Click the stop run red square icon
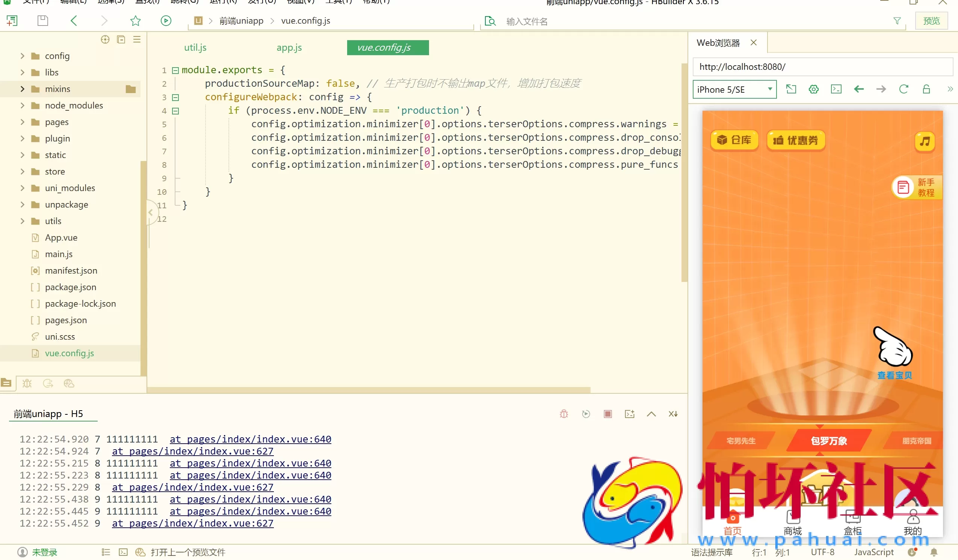 [x=607, y=414]
